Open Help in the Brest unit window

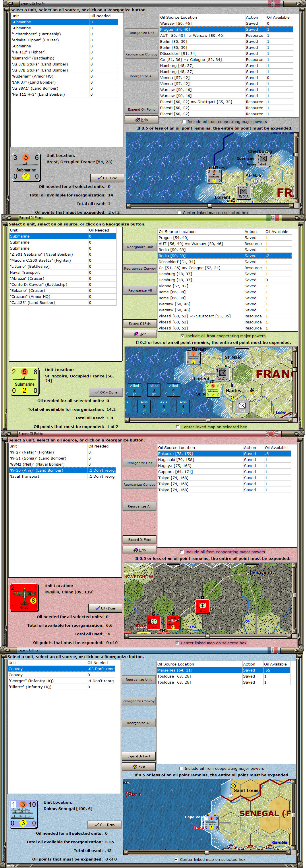click(x=142, y=119)
